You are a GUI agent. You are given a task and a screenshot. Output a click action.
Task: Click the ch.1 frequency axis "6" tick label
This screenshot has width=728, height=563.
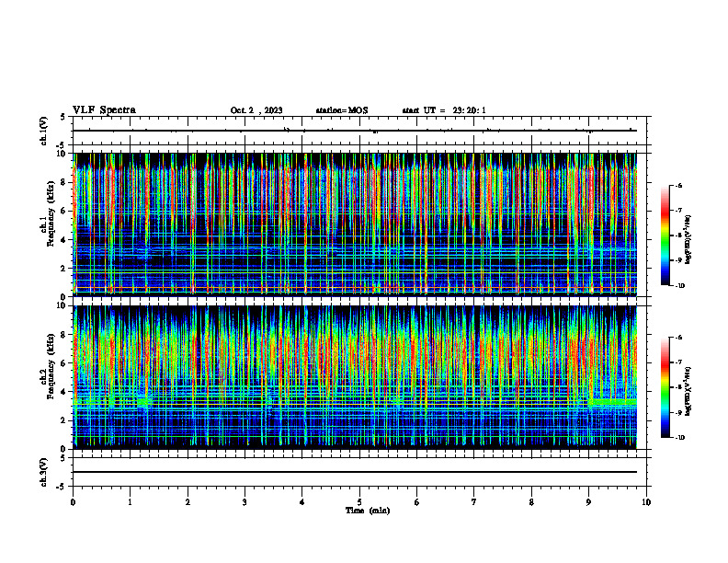pos(64,211)
